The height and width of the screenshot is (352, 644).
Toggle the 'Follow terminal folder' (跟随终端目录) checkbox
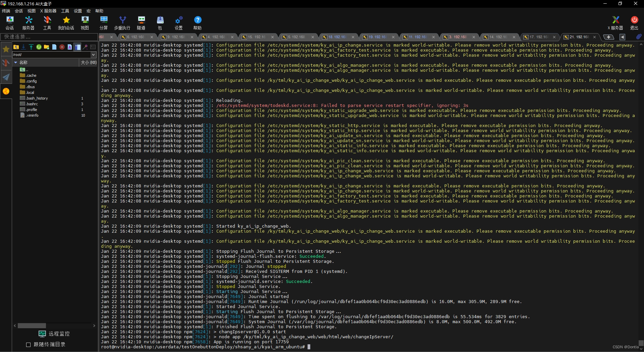pos(29,345)
